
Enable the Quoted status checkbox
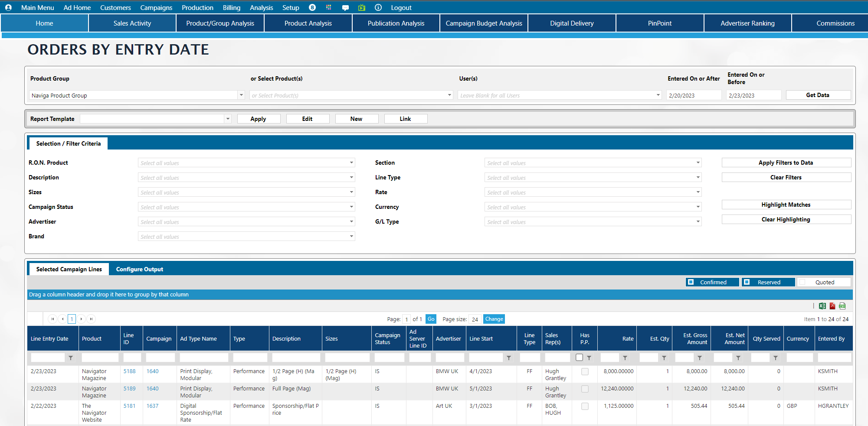[x=802, y=282]
